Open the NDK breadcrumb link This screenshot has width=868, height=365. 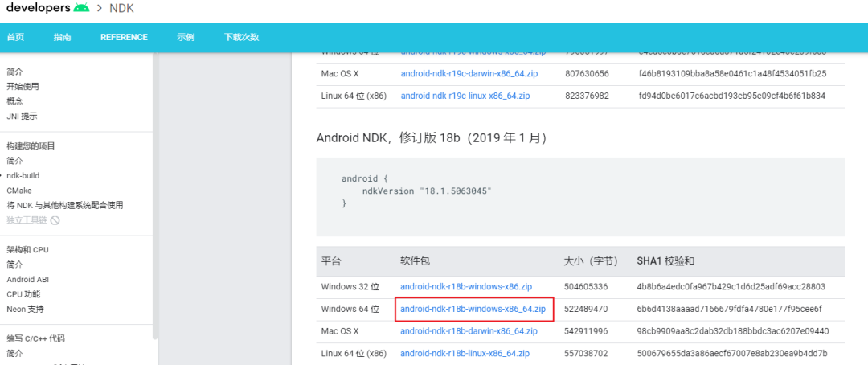122,8
